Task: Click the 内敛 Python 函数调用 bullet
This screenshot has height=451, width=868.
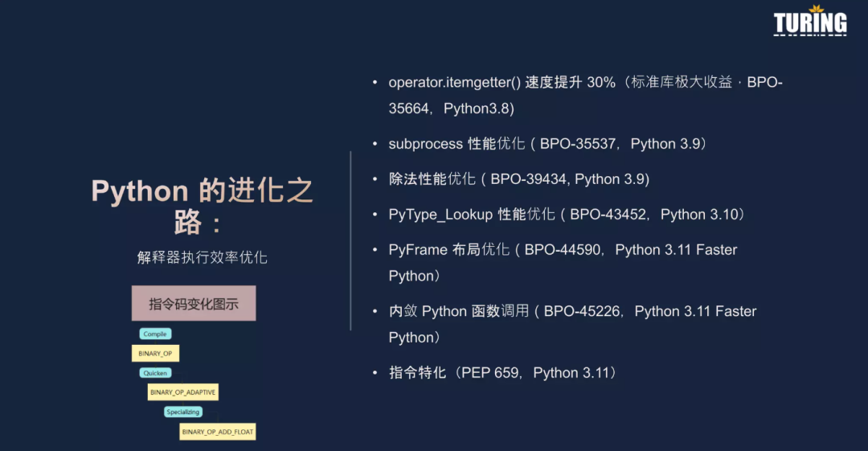Action: 572,324
